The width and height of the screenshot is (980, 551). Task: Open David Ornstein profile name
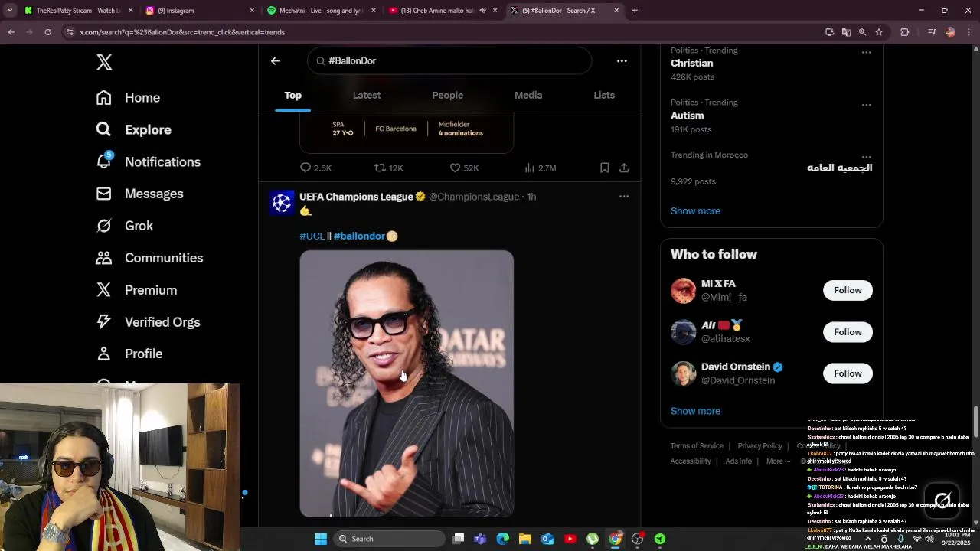(x=735, y=367)
